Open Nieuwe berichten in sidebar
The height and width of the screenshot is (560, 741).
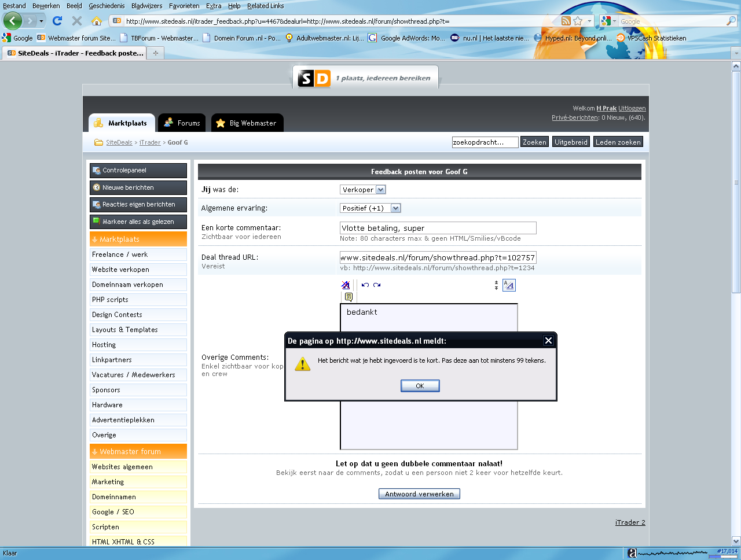[138, 187]
